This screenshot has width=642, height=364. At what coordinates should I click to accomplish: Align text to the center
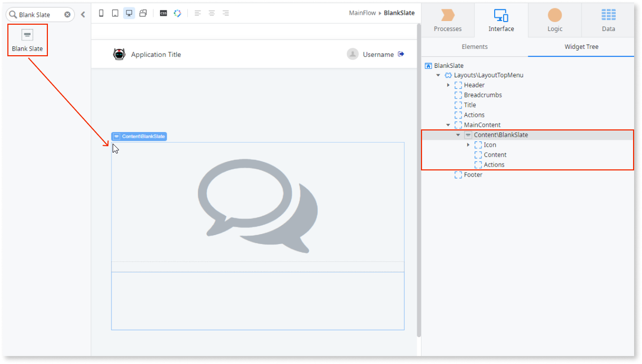(212, 13)
